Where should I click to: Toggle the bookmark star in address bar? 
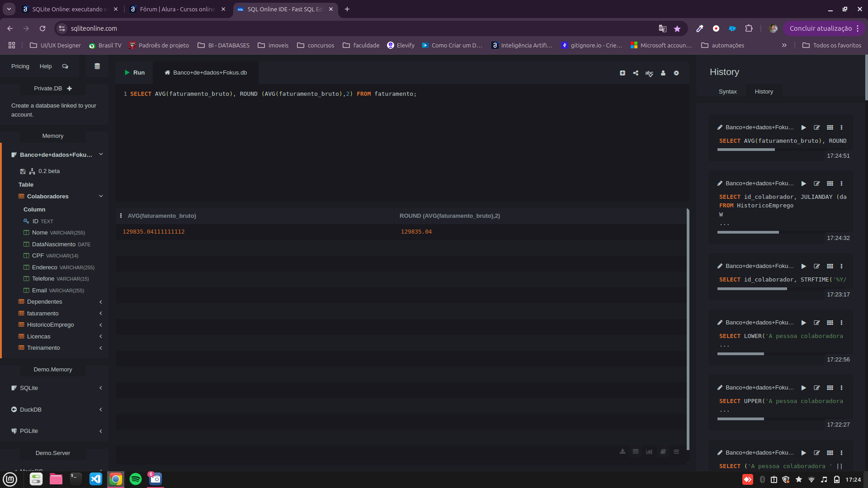point(677,28)
